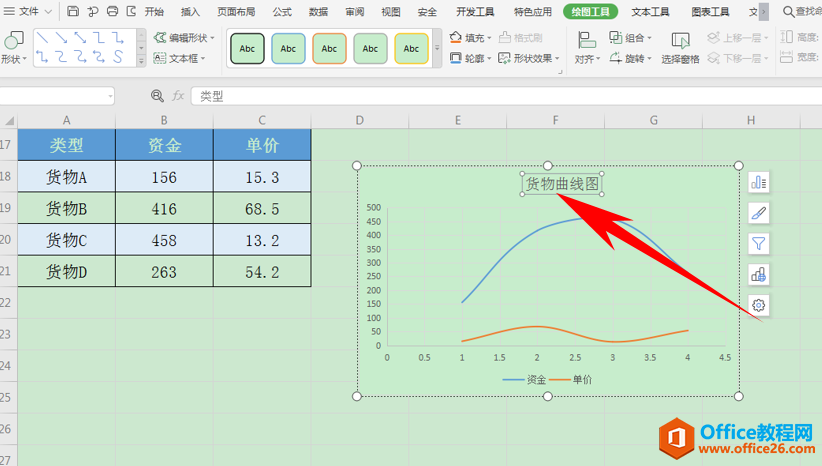This screenshot has width=822, height=466.
Task: Open the 选择窗格 selection pane
Action: pos(681,47)
